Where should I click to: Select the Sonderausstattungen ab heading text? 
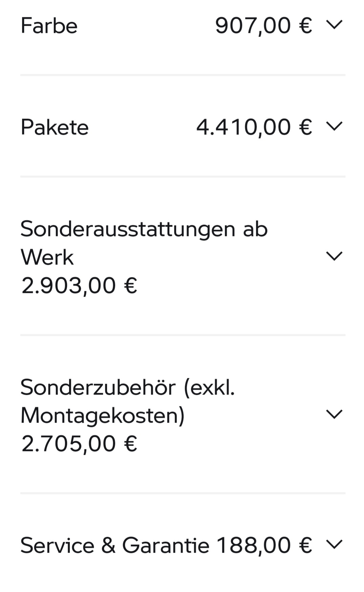pyautogui.click(x=144, y=229)
